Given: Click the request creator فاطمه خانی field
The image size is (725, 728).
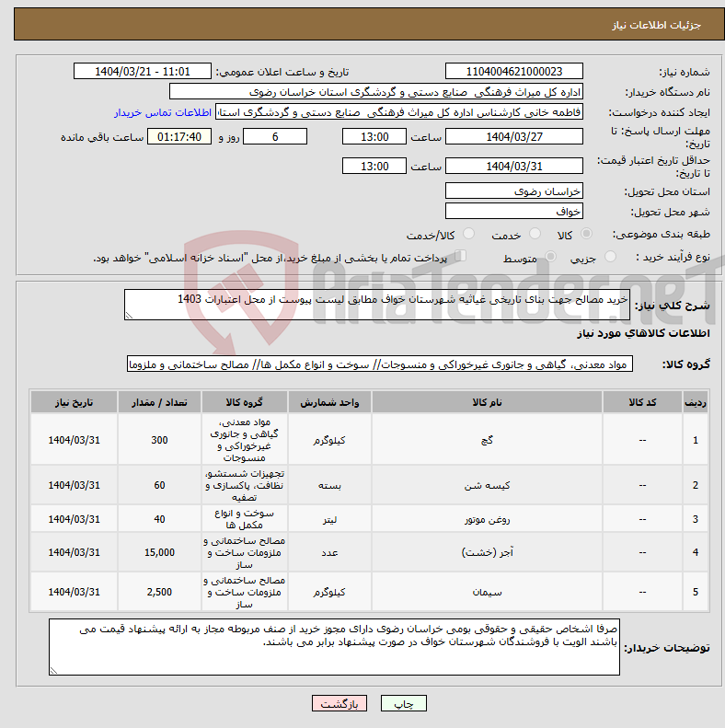Looking at the screenshot, I should pos(399,112).
